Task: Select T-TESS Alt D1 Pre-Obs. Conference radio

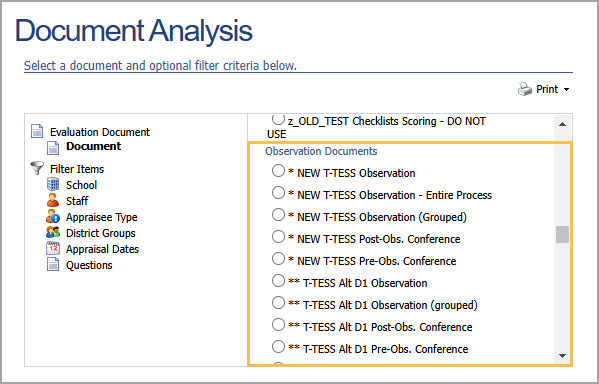Action: click(278, 347)
